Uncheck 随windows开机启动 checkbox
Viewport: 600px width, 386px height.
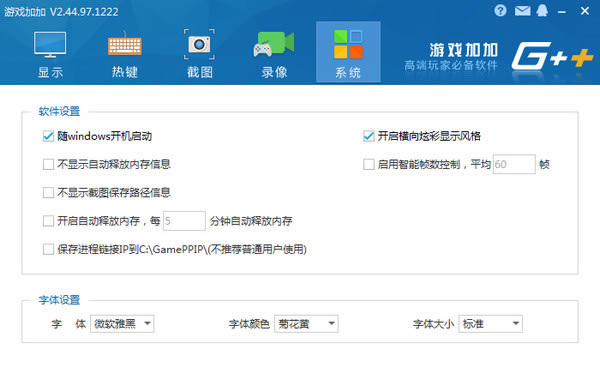point(48,136)
